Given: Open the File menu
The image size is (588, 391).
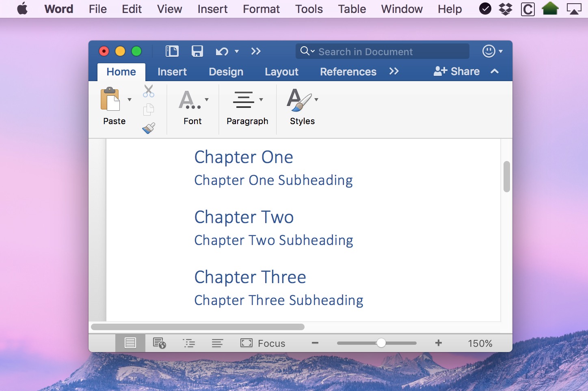Looking at the screenshot, I should (x=98, y=9).
